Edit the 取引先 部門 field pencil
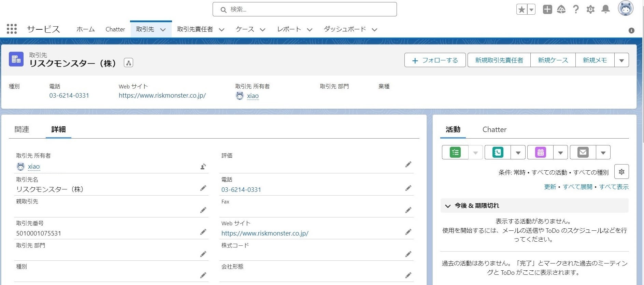 pyautogui.click(x=203, y=254)
